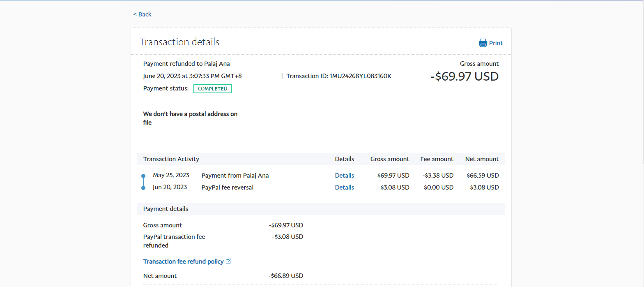
Task: Click the printer icon
Action: [483, 43]
